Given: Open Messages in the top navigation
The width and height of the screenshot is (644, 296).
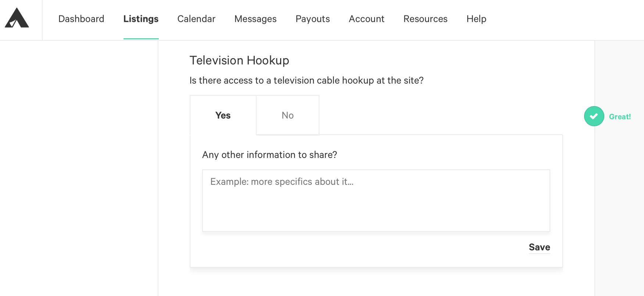Looking at the screenshot, I should tap(255, 19).
